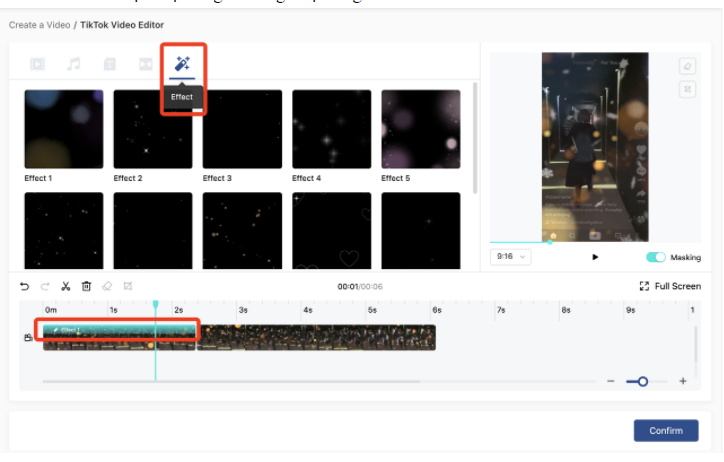Click the trash delete icon
Image resolution: width=724 pixels, height=462 pixels.
[86, 286]
